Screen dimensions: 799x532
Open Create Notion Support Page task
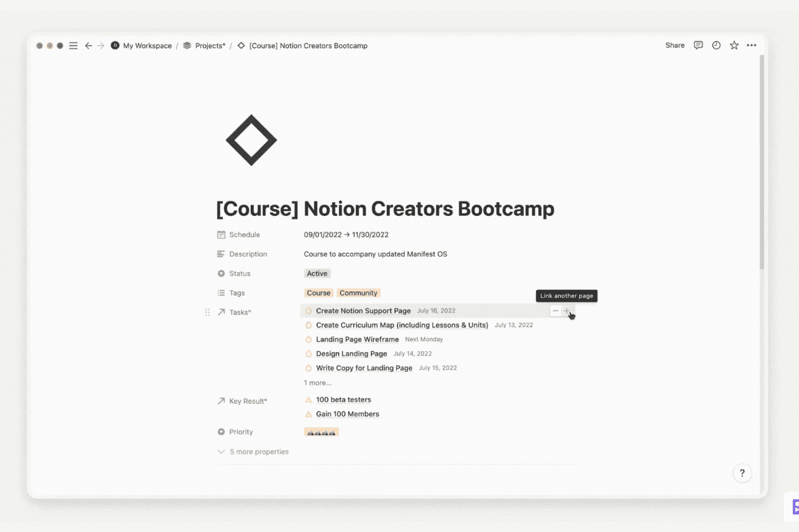click(x=363, y=311)
